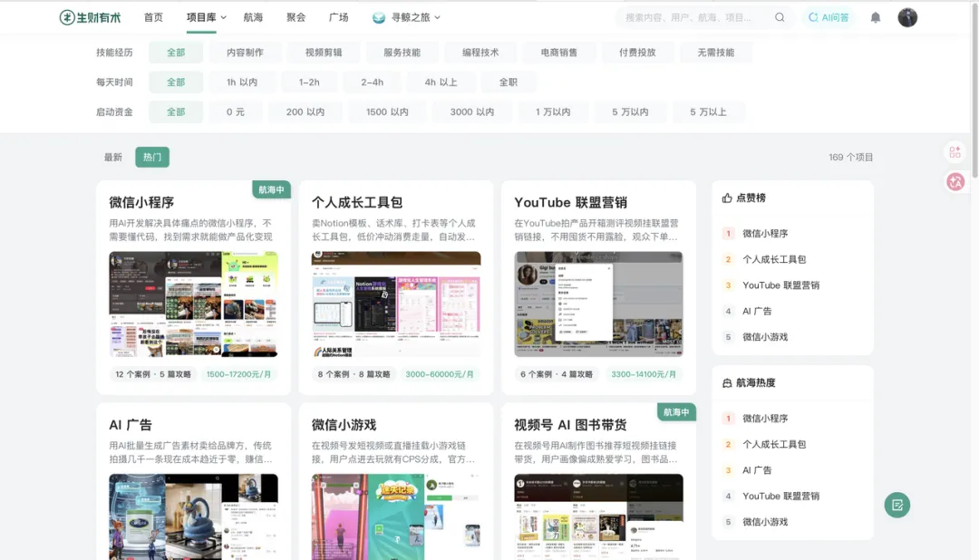
Task: Expand the 寻鲸之旅 dropdown arrow
Action: [437, 17]
